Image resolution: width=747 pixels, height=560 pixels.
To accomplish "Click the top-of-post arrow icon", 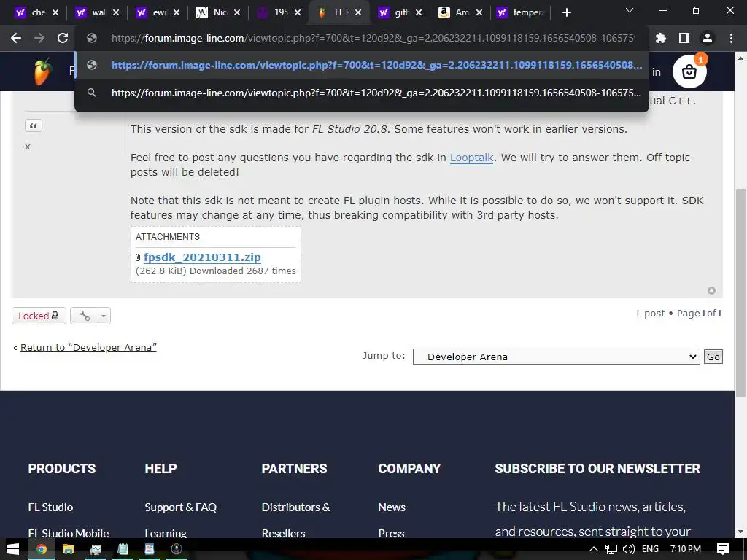I will click(x=711, y=290).
